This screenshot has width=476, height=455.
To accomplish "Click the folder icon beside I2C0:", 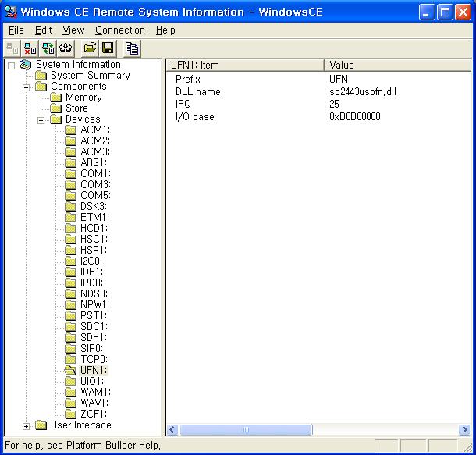I will pyautogui.click(x=70, y=261).
